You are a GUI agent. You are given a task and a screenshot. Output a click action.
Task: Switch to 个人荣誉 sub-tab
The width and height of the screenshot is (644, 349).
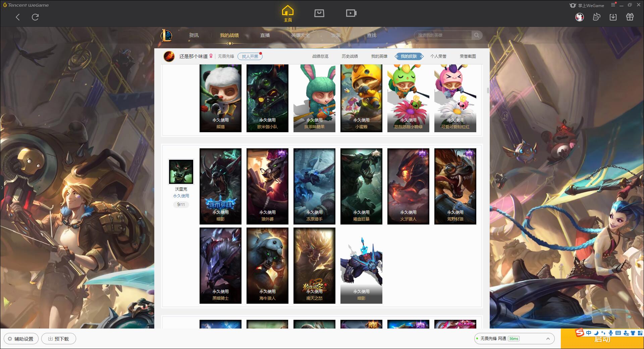tap(438, 56)
